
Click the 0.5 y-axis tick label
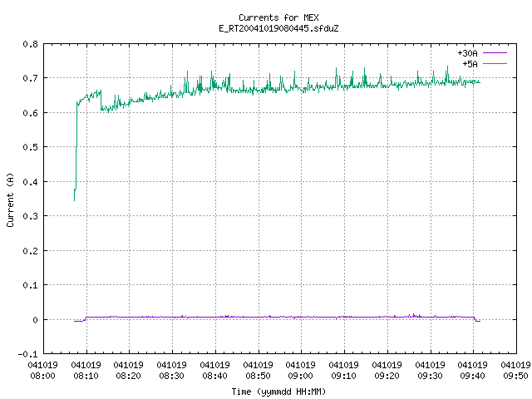[x=30, y=147]
